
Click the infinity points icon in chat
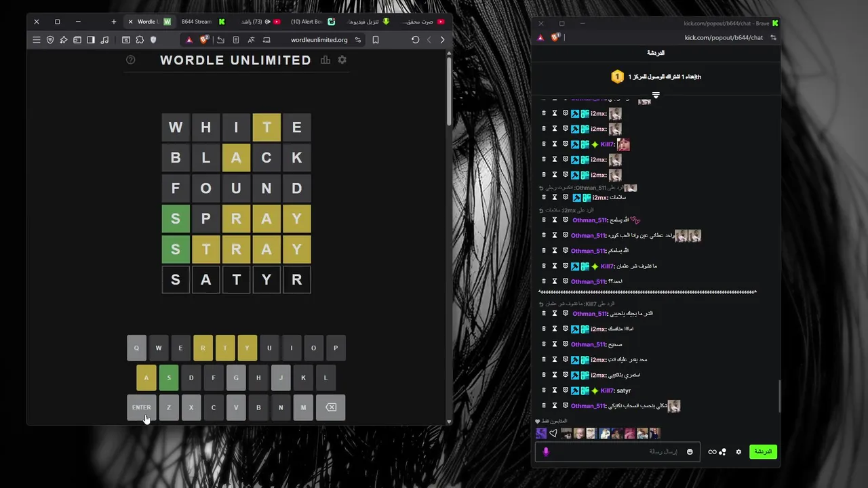(x=713, y=452)
